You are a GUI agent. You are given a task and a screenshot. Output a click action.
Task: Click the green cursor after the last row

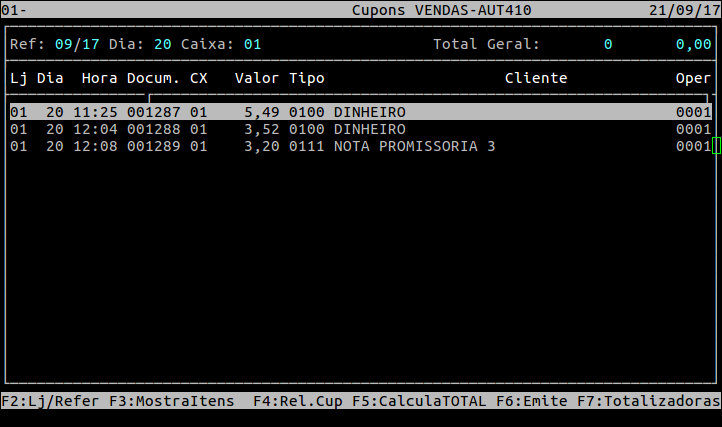click(x=716, y=146)
